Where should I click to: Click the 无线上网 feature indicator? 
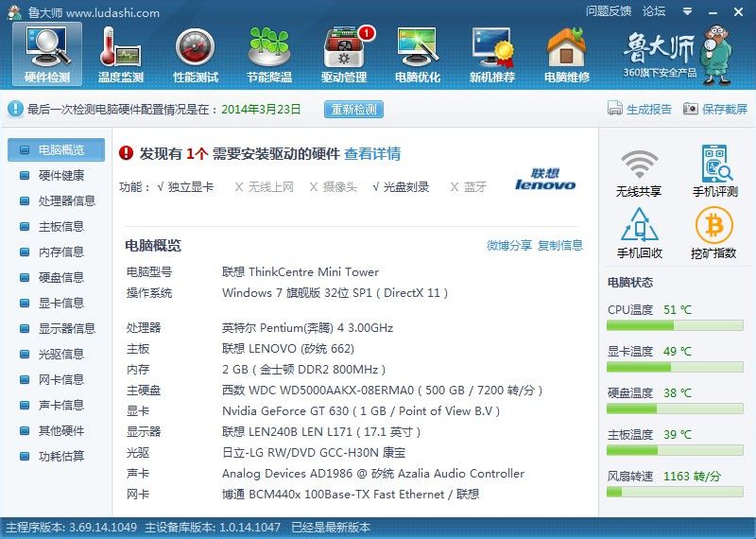click(264, 186)
